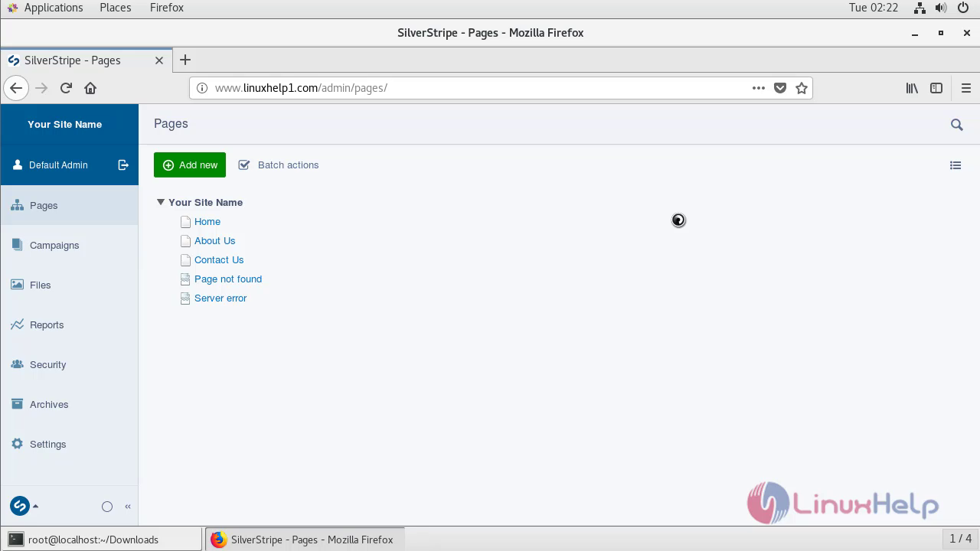Toggle Firefox sidebar view icon

point(936,88)
